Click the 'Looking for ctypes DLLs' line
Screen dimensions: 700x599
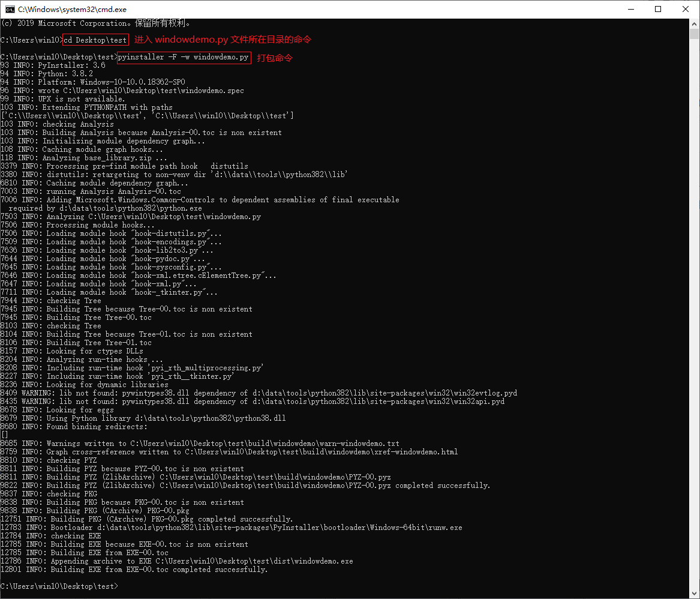coord(72,351)
